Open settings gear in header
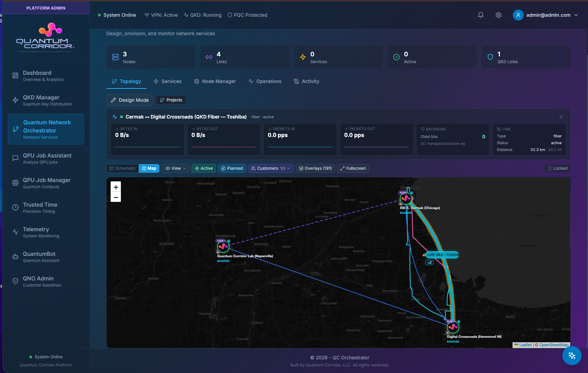The height and width of the screenshot is (373, 588). click(499, 15)
